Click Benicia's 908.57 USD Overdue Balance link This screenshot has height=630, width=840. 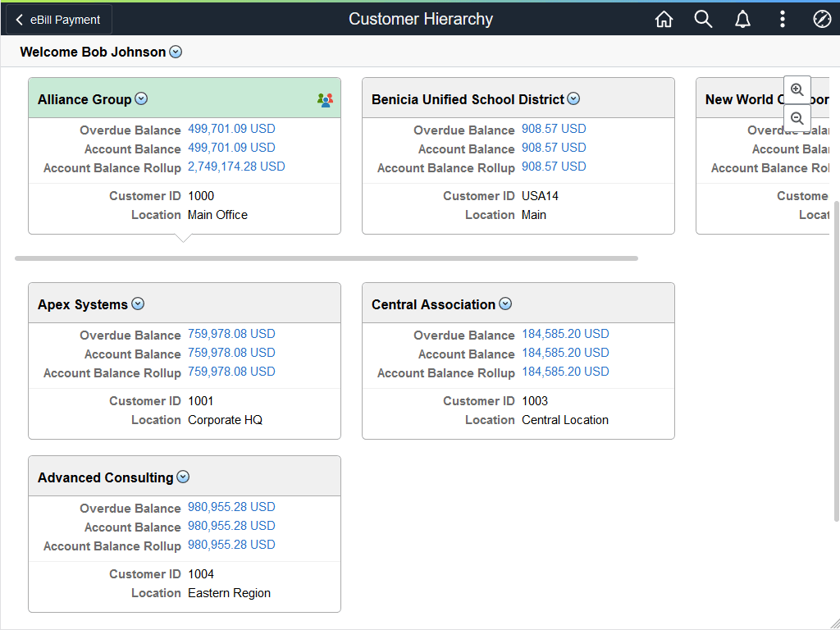[555, 128]
